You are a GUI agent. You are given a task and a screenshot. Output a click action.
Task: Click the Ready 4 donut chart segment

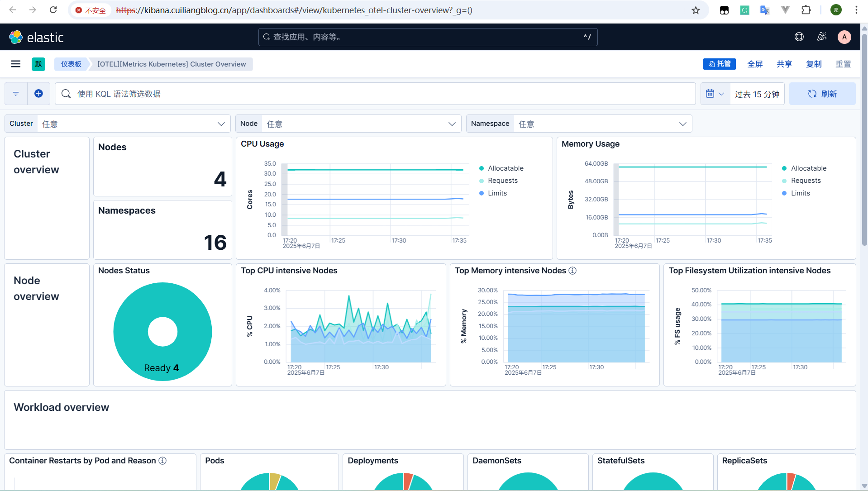[x=162, y=332]
